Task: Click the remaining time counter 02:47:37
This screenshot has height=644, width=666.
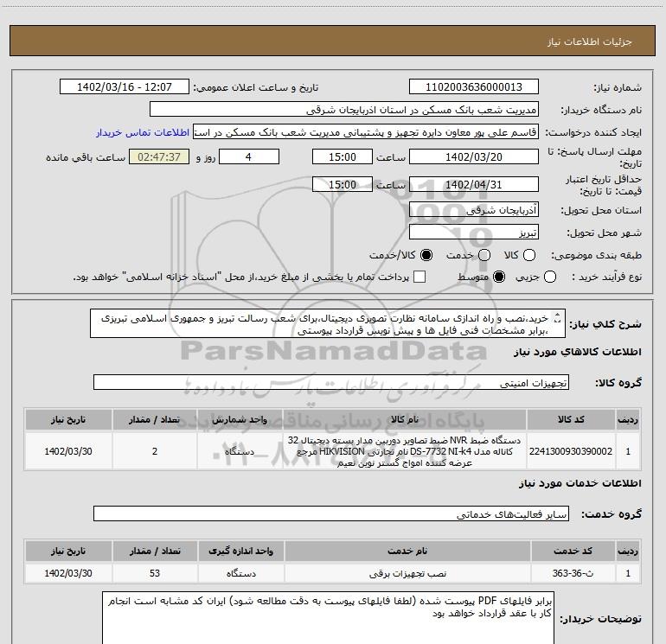Action: pos(159,156)
